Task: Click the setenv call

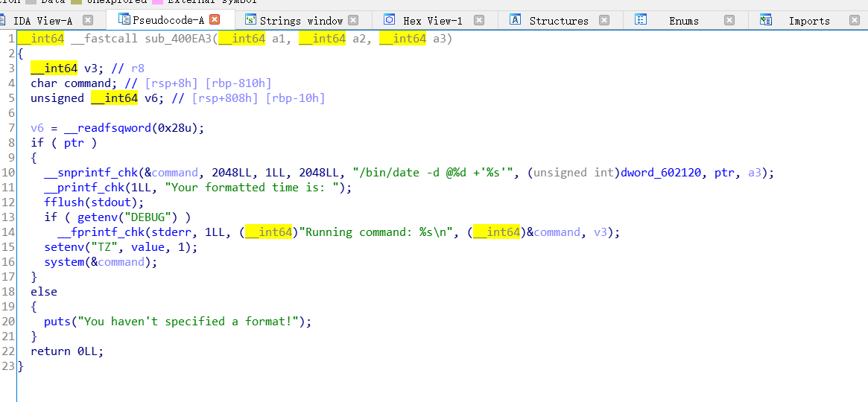Action: (x=63, y=247)
